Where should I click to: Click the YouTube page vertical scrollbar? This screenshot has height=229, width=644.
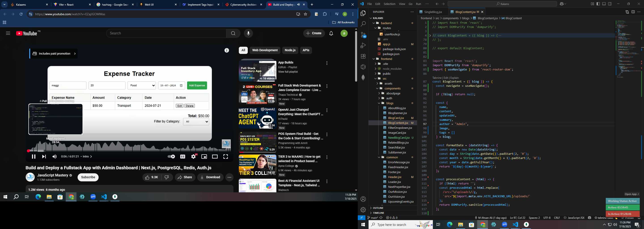[x=356, y=57]
